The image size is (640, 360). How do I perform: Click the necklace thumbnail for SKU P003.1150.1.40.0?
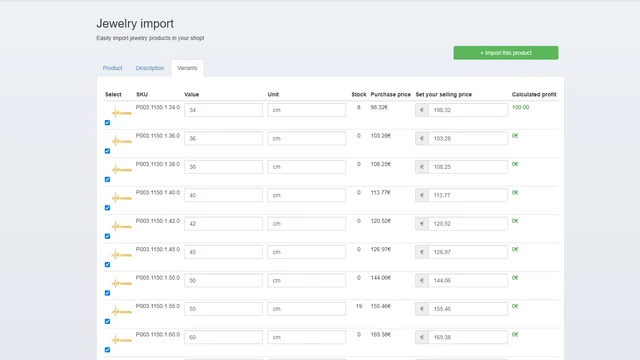coord(121,198)
